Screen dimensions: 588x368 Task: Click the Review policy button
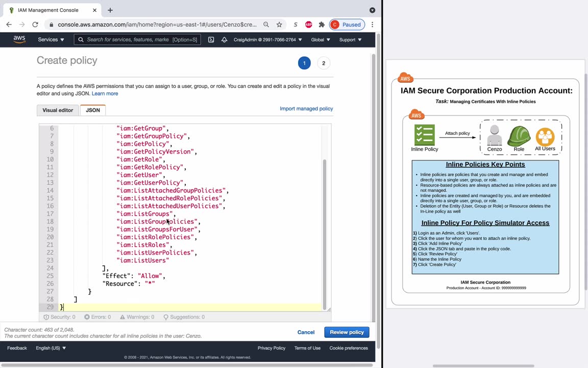click(347, 332)
